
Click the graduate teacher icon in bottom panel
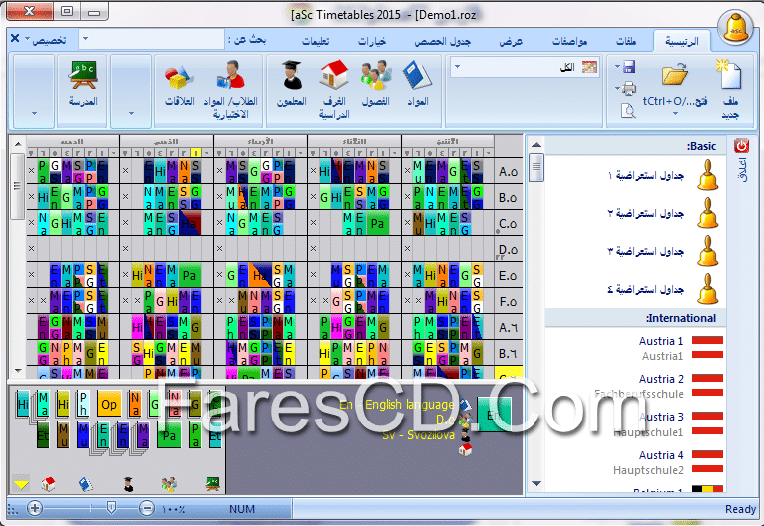click(x=128, y=484)
